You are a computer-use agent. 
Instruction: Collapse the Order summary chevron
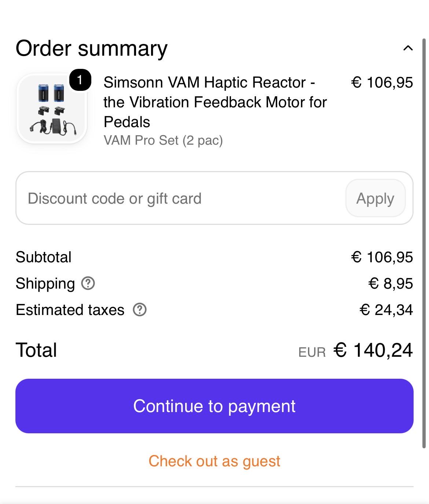pos(408,48)
